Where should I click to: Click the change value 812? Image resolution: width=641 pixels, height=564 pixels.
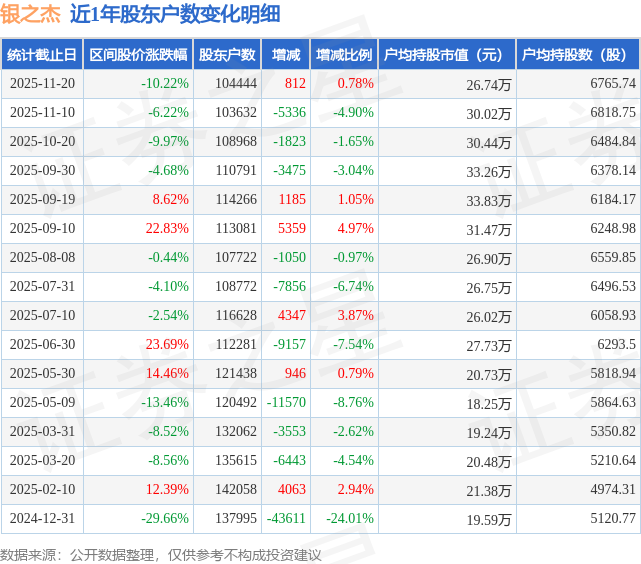pyautogui.click(x=295, y=83)
